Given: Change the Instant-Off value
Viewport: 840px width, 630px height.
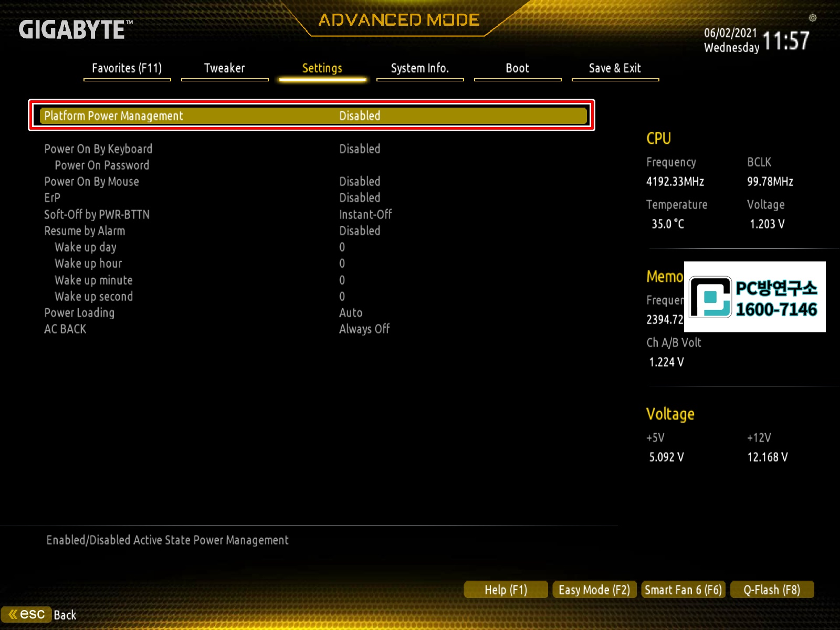Looking at the screenshot, I should (x=365, y=215).
